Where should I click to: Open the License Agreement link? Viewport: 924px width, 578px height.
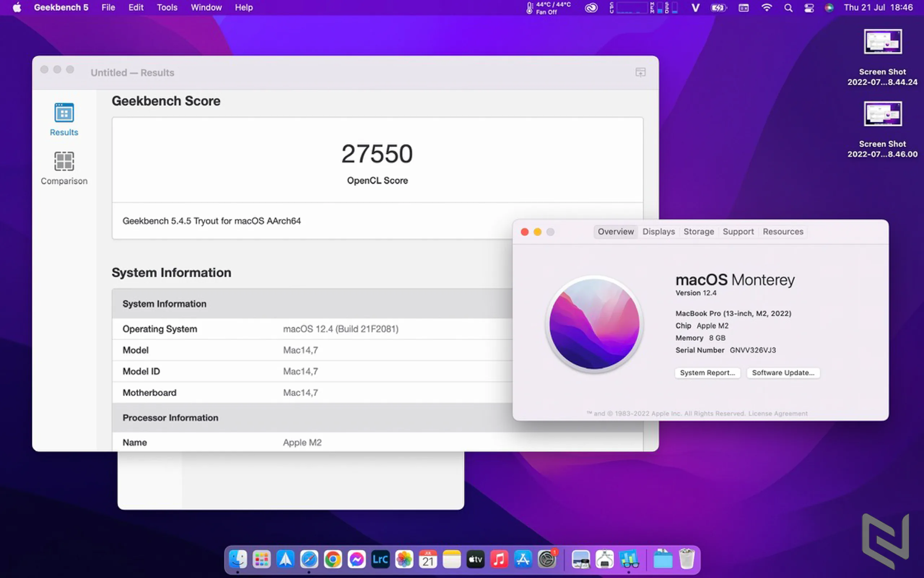pyautogui.click(x=778, y=413)
